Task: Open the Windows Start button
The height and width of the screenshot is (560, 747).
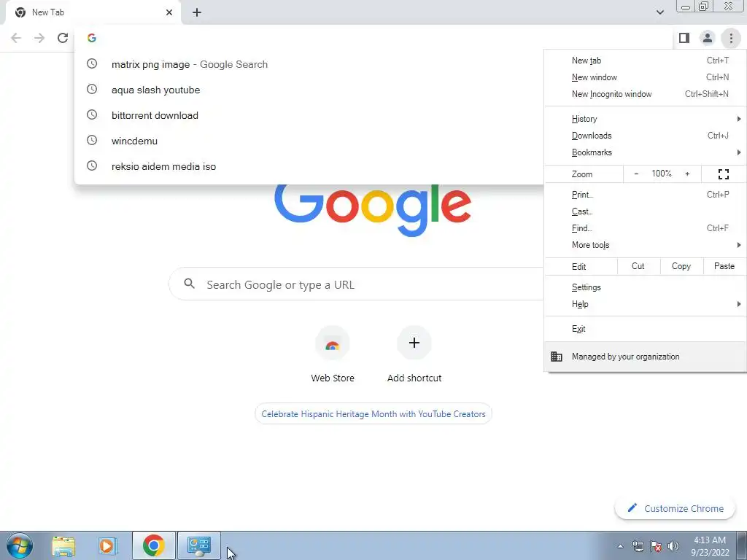Action: coord(20,545)
